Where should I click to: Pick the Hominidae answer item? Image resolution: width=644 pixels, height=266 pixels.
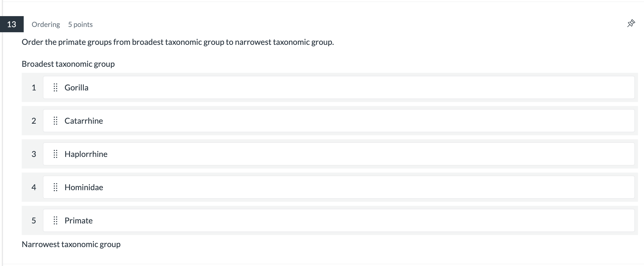pyautogui.click(x=338, y=187)
